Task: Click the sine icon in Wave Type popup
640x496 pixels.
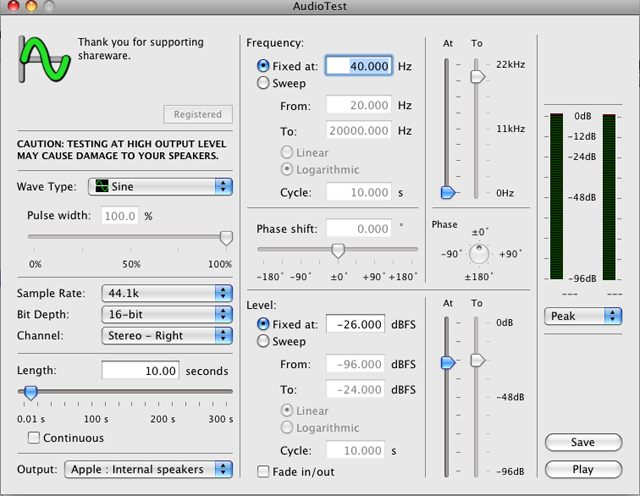Action: (x=102, y=186)
